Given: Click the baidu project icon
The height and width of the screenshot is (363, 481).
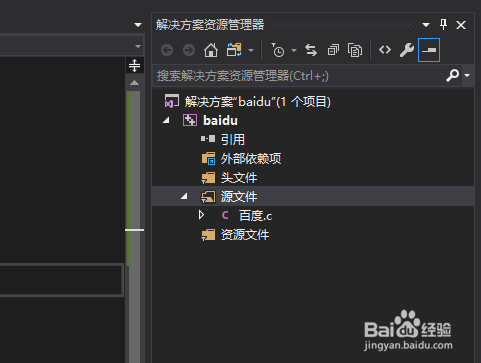Looking at the screenshot, I should [190, 120].
